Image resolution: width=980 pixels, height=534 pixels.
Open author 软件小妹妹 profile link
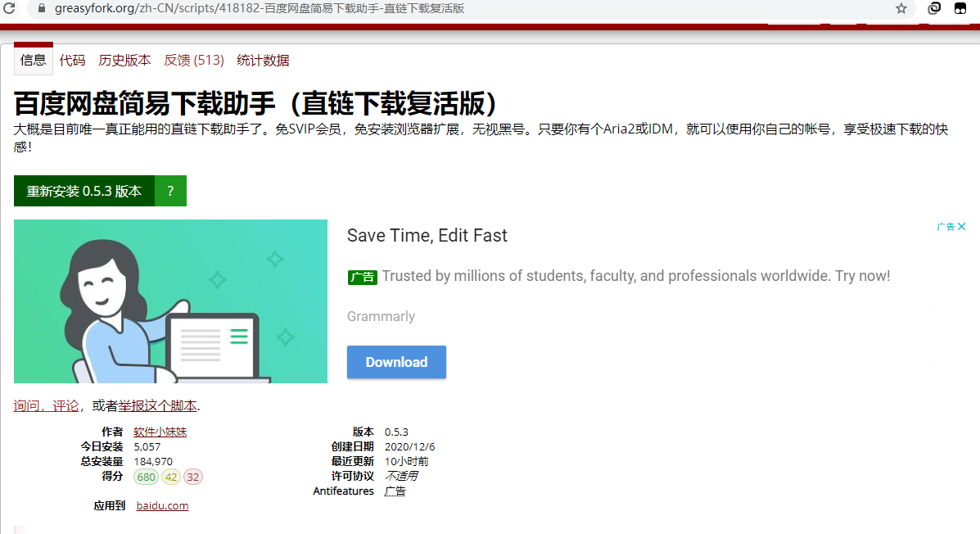(x=160, y=432)
